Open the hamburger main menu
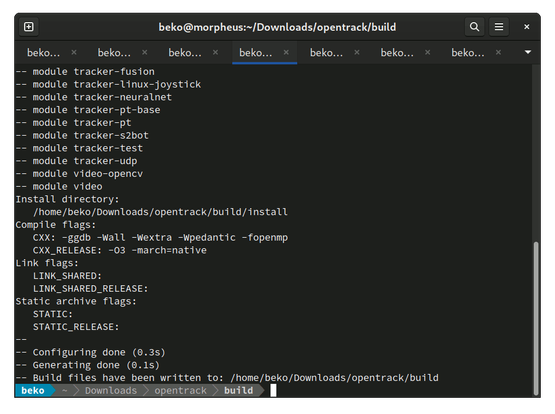The image size is (555, 414). point(499,27)
